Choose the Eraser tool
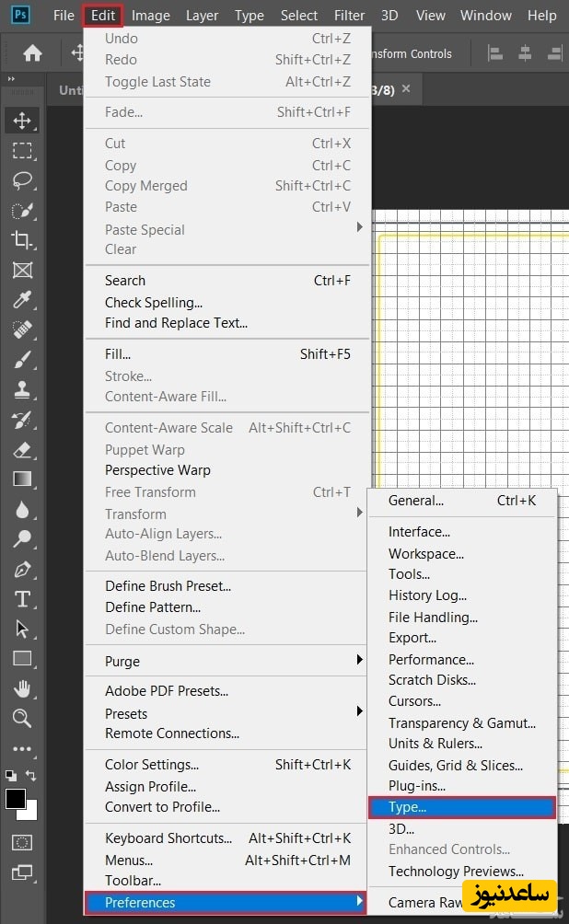The height and width of the screenshot is (924, 569). 22,450
